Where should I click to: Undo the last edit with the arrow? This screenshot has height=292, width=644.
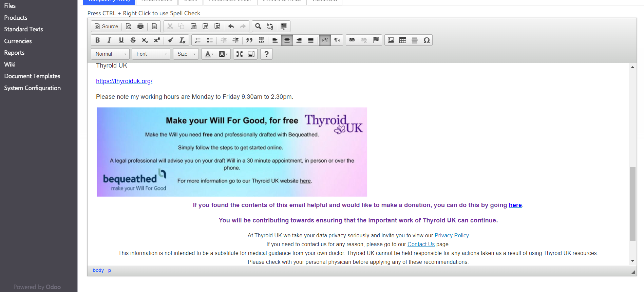[231, 26]
